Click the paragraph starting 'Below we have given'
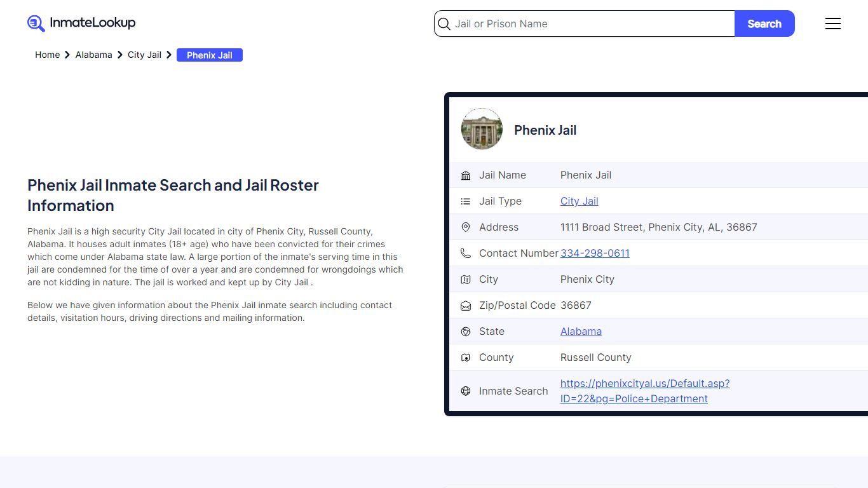Viewport: 868px width, 488px height. 210,311
